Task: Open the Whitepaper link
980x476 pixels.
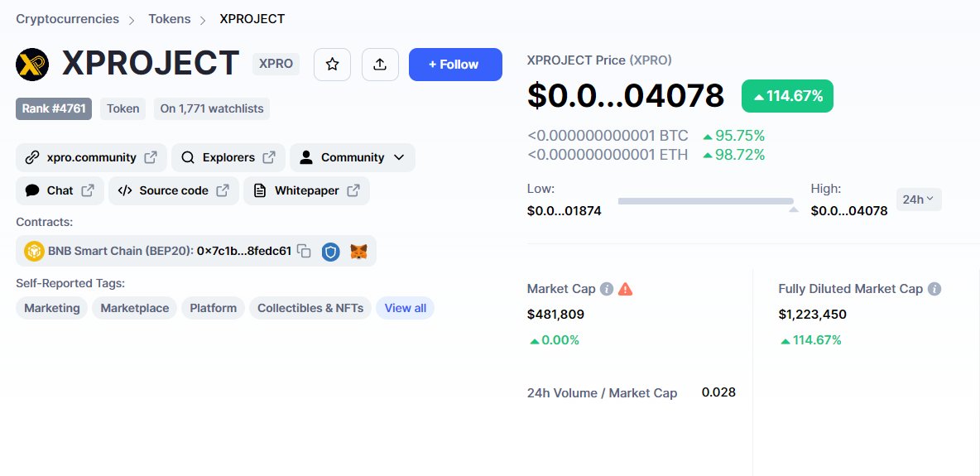Action: [x=306, y=190]
